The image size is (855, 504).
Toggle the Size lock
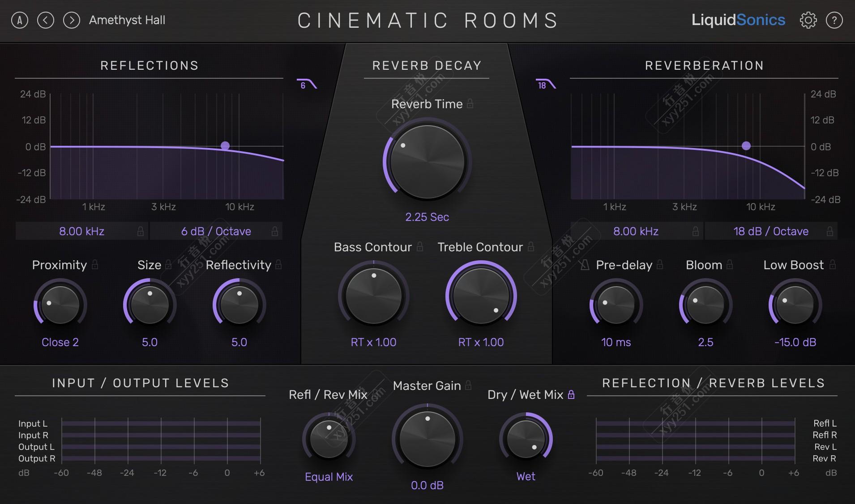(168, 265)
